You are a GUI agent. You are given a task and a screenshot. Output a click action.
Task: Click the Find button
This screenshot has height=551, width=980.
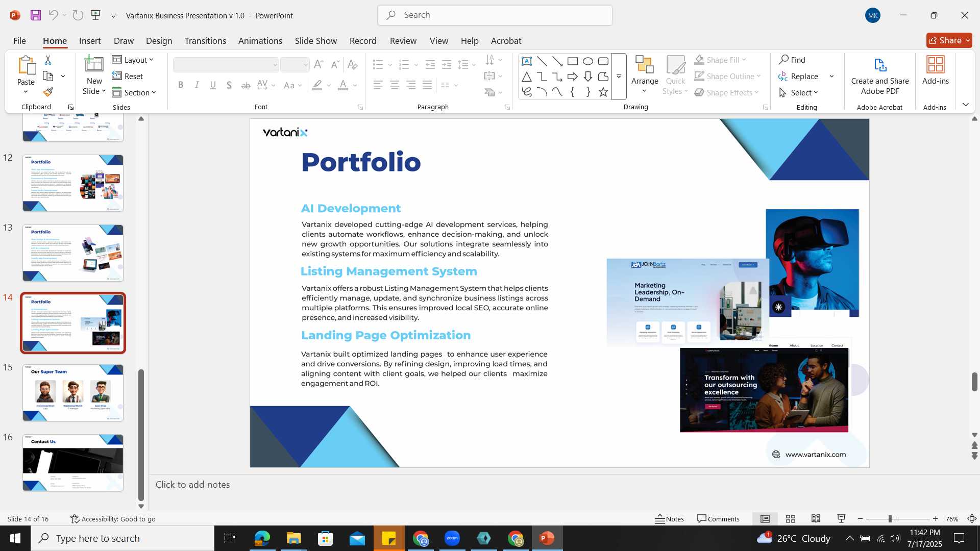792,60
